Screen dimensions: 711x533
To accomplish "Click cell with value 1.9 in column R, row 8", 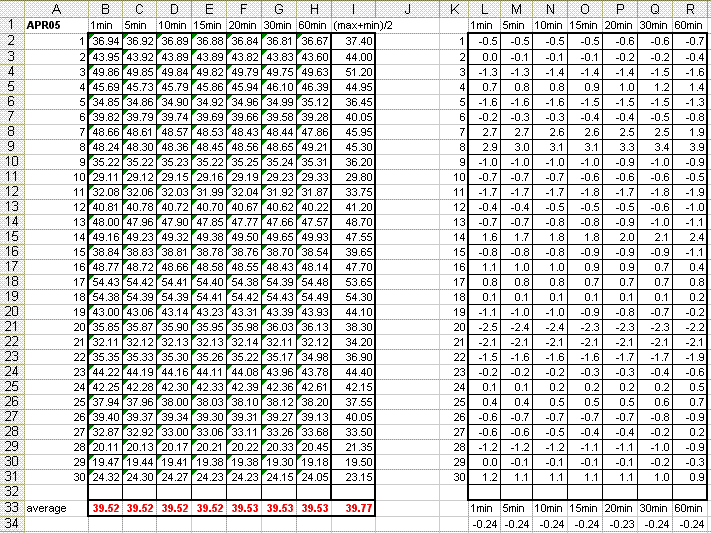I will 691,132.
